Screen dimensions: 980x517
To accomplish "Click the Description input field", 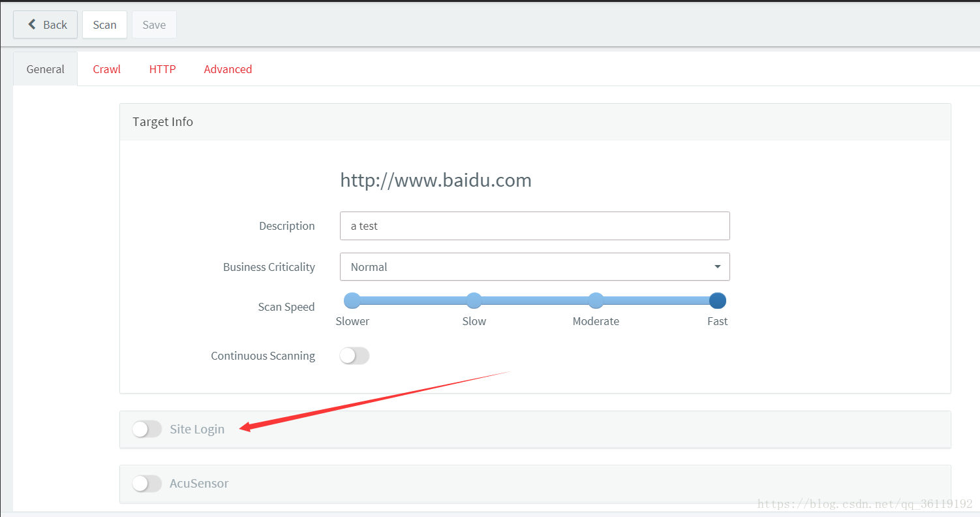I will (x=534, y=226).
